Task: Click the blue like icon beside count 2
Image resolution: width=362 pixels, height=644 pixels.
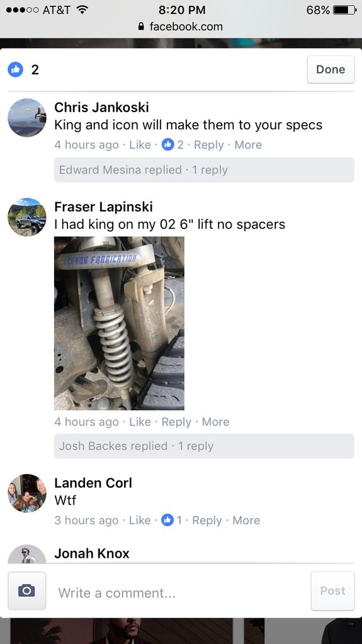Action: click(16, 70)
